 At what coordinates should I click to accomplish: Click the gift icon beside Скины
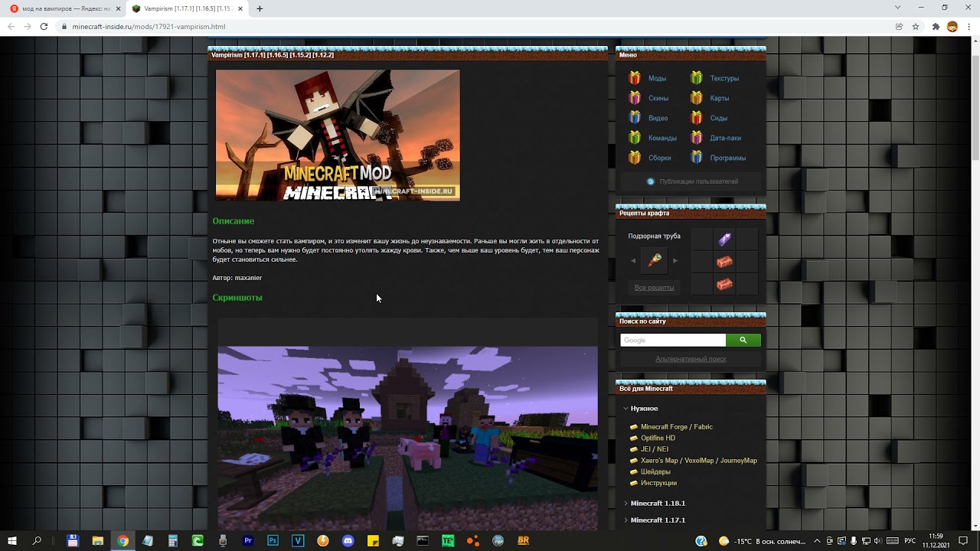[x=635, y=98]
